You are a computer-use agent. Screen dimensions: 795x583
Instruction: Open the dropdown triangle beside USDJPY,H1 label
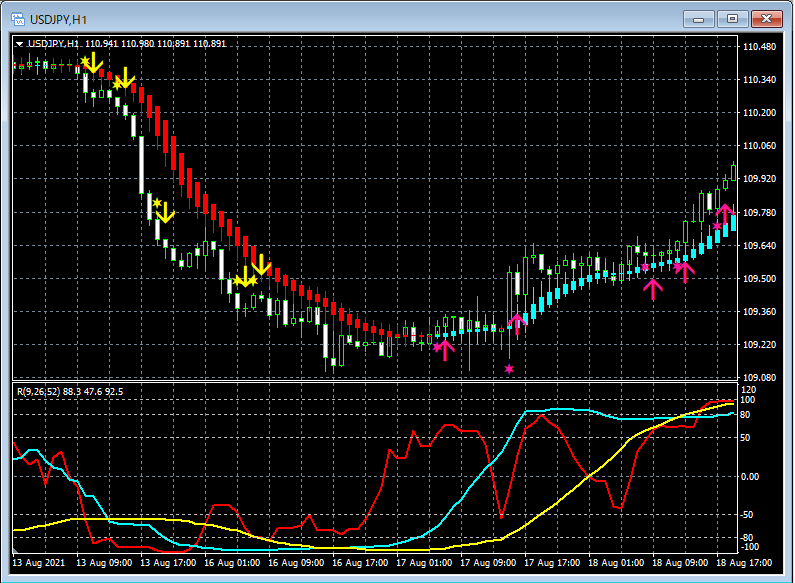pos(20,44)
